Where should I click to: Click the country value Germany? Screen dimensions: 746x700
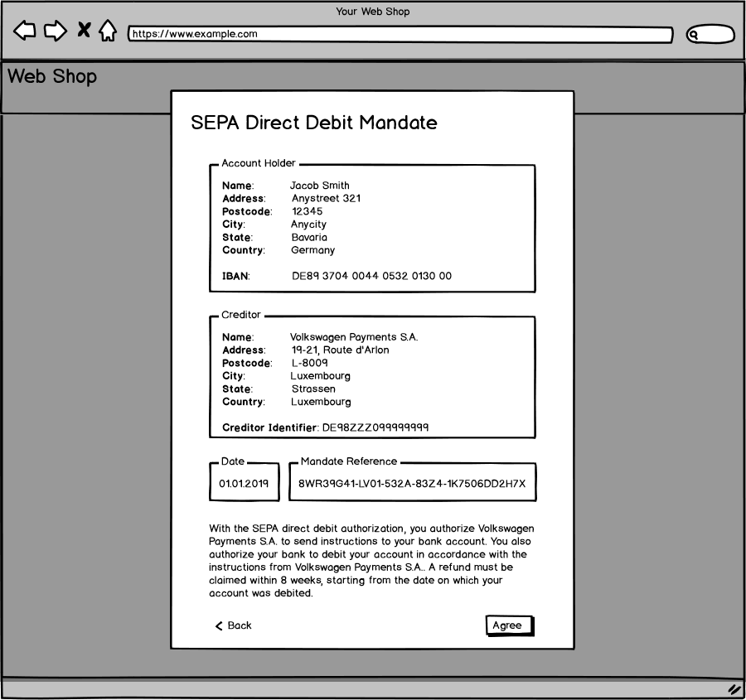[x=313, y=251]
